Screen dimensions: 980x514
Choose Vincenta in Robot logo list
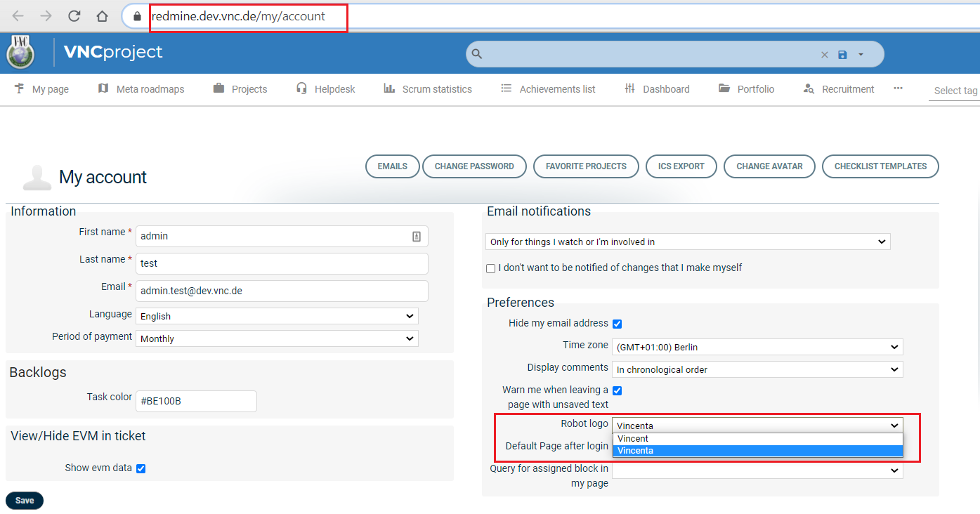pos(757,451)
